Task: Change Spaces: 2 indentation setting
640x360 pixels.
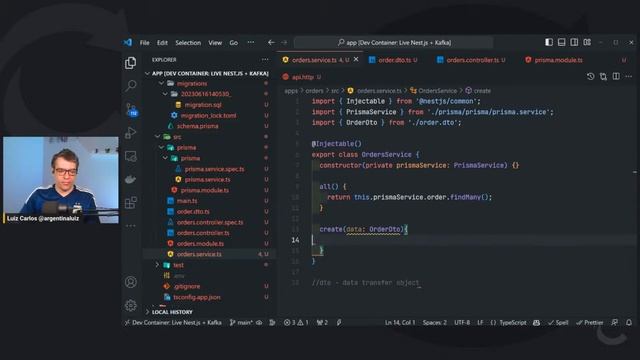Action: point(435,322)
